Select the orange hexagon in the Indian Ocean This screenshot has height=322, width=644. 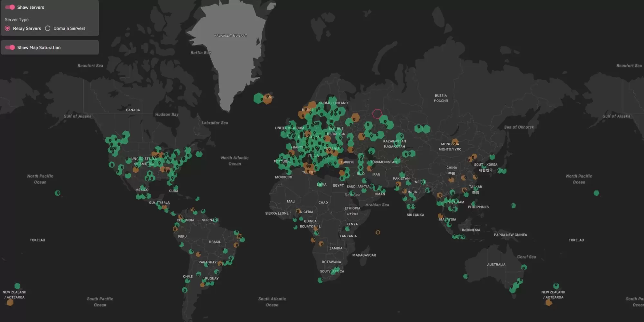tap(378, 232)
